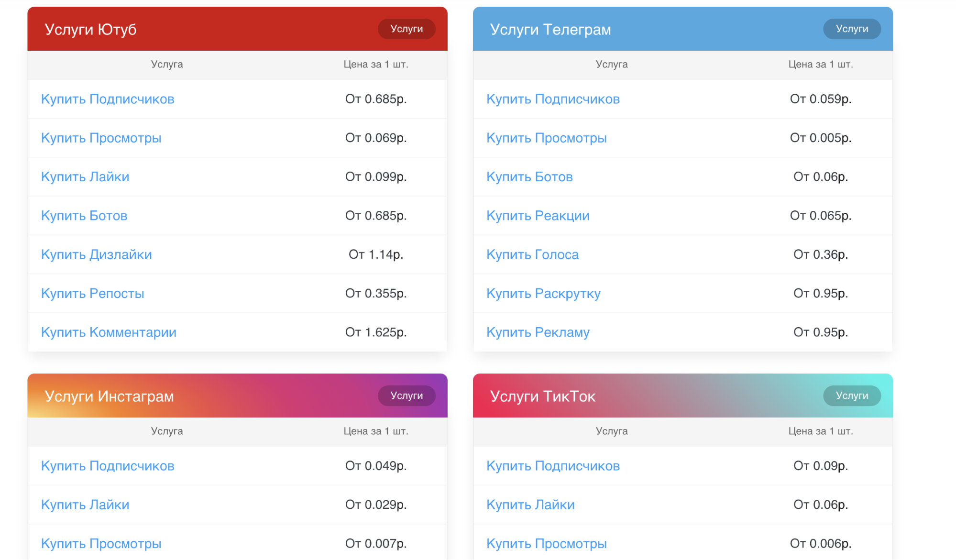The height and width of the screenshot is (560, 956).
Task: Open Купить Подписчиков under Услуги ТикТок
Action: point(553,466)
